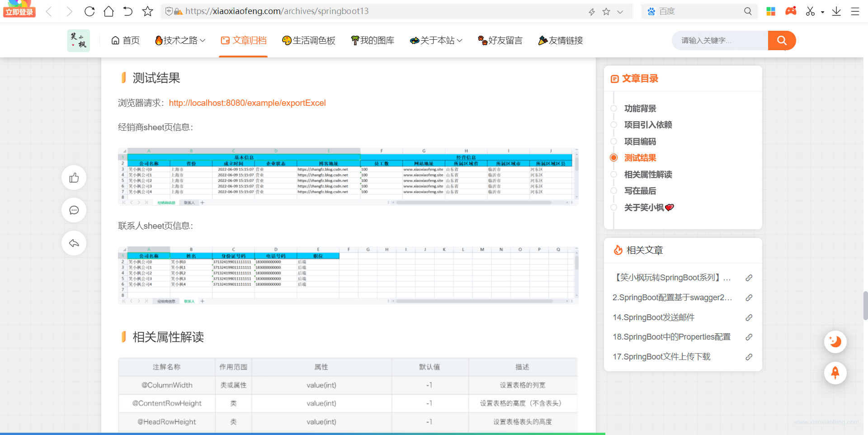Focus the 请输入关键字 search field
This screenshot has height=435, width=868.
[720, 41]
